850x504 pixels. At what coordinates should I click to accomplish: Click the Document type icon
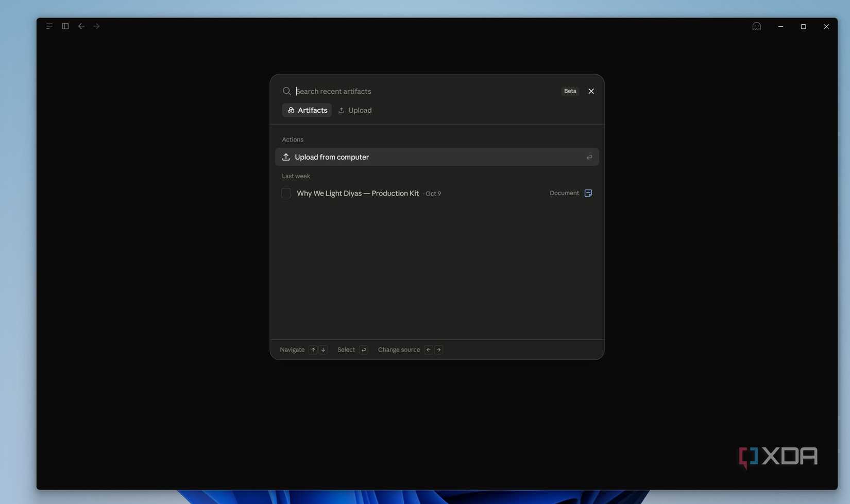[588, 193]
